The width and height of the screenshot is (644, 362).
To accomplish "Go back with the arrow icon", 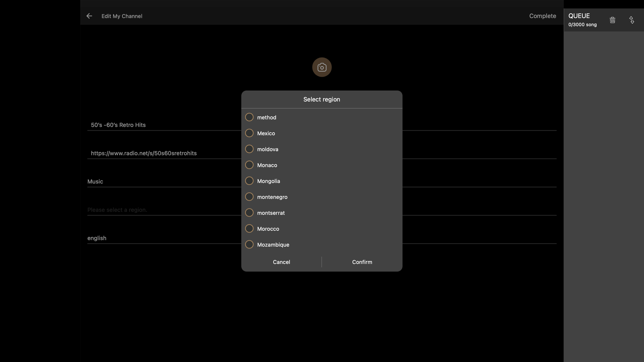I will click(x=89, y=16).
